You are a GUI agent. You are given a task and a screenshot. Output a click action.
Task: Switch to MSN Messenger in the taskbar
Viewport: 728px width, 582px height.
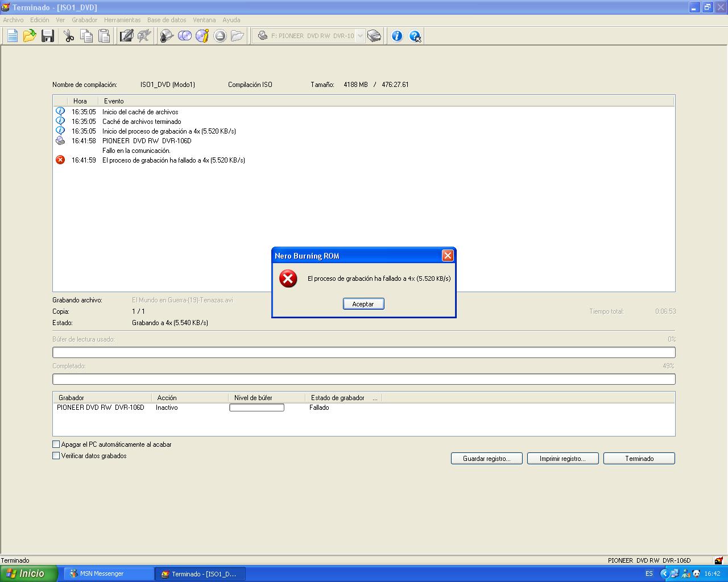click(109, 573)
